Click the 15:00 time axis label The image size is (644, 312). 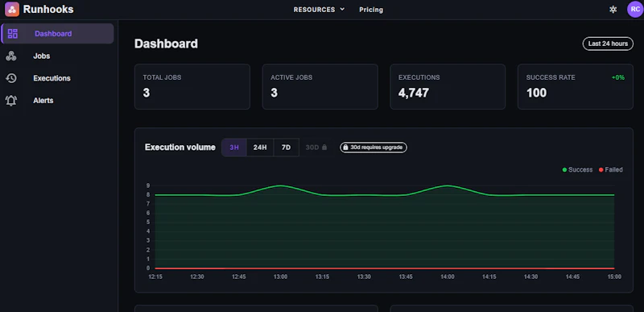click(x=614, y=277)
